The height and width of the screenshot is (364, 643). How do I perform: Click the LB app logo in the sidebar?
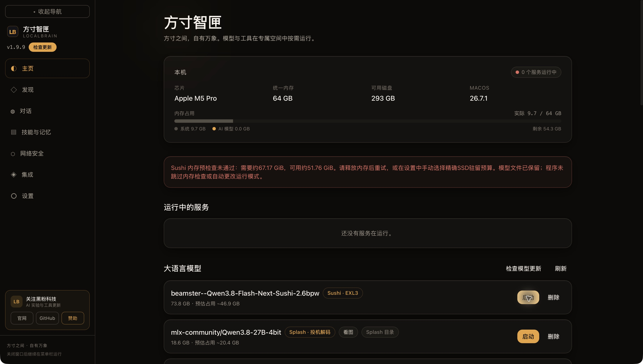[13, 31]
